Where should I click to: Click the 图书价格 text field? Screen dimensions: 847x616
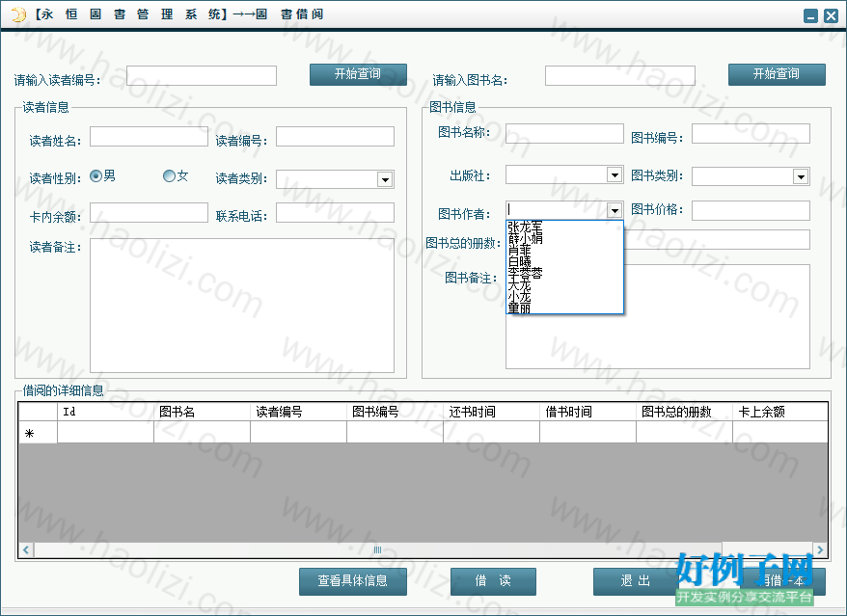751,210
